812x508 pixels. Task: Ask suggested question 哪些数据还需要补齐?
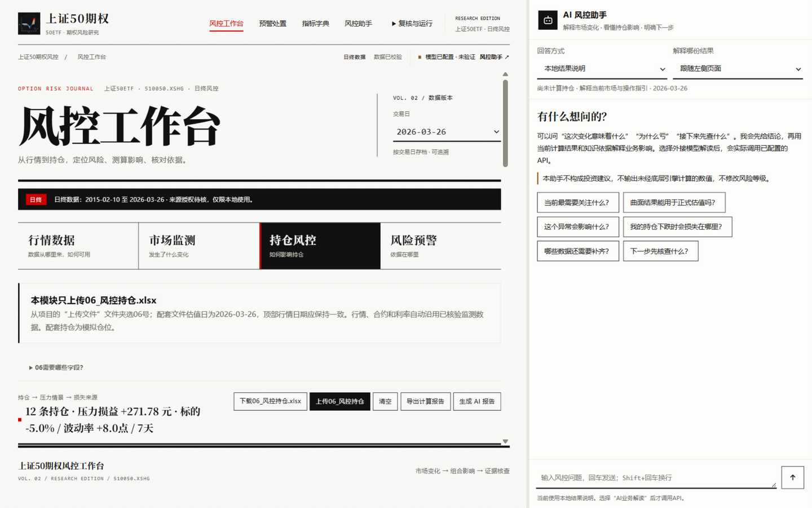coord(578,251)
